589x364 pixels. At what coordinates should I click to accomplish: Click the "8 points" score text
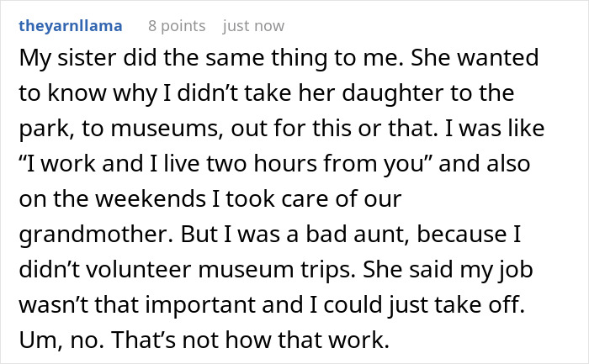[x=174, y=26]
